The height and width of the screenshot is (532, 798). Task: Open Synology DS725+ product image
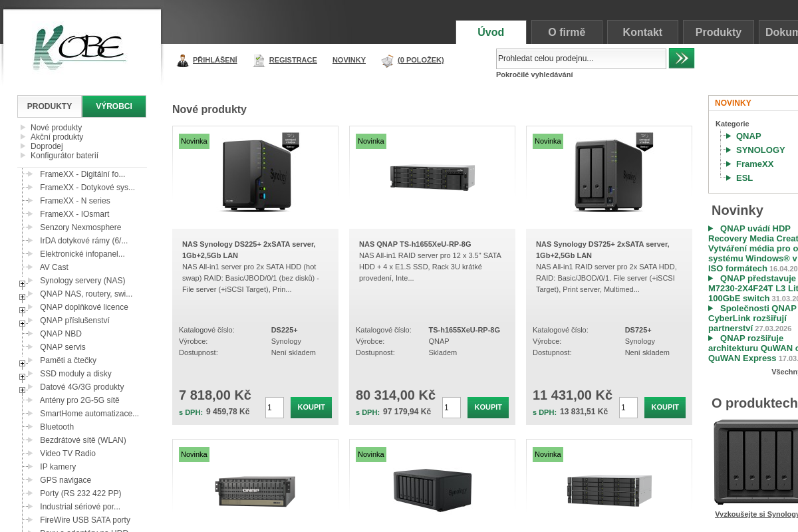point(609,174)
